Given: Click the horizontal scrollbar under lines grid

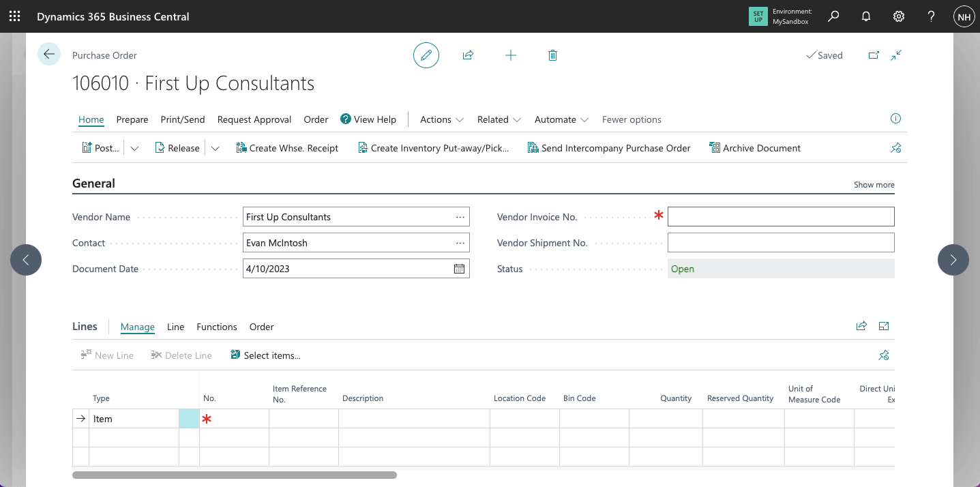Looking at the screenshot, I should [235, 475].
